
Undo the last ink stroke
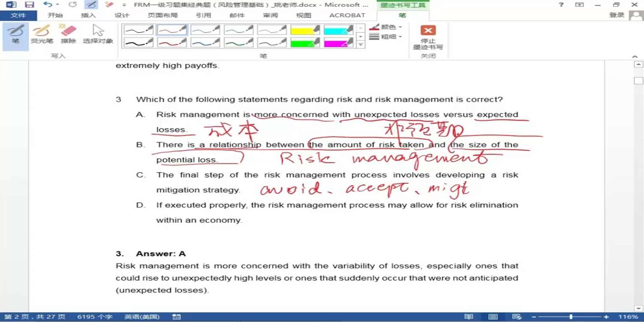tap(47, 5)
